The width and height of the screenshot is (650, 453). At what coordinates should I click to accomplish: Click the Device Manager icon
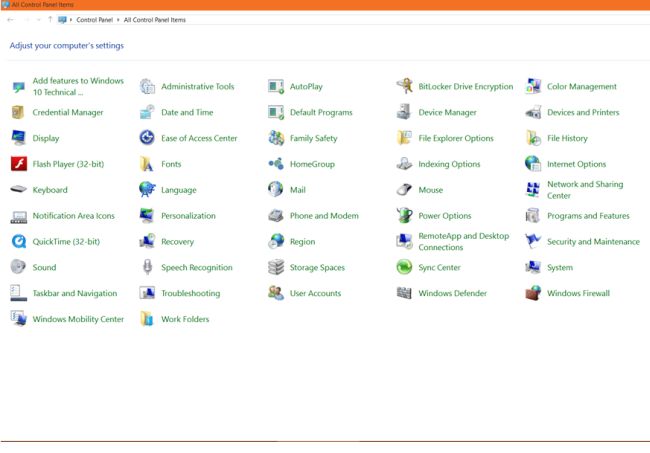(x=404, y=112)
